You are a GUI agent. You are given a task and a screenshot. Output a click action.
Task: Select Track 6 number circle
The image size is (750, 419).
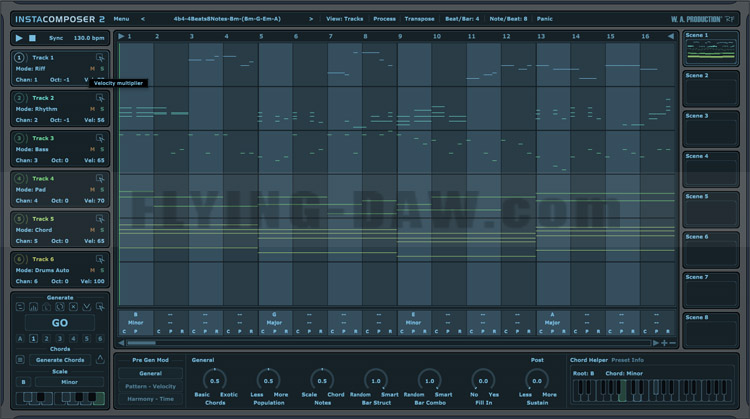tap(19, 259)
